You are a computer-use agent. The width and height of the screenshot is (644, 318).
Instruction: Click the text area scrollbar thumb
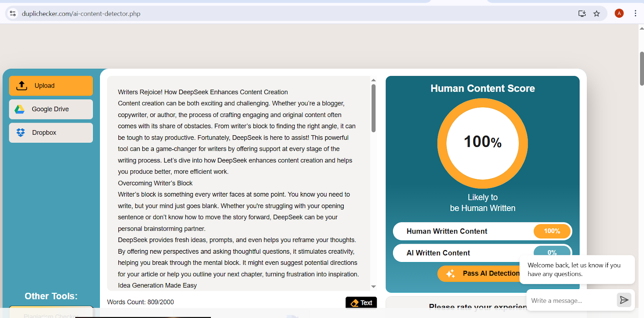(374, 108)
